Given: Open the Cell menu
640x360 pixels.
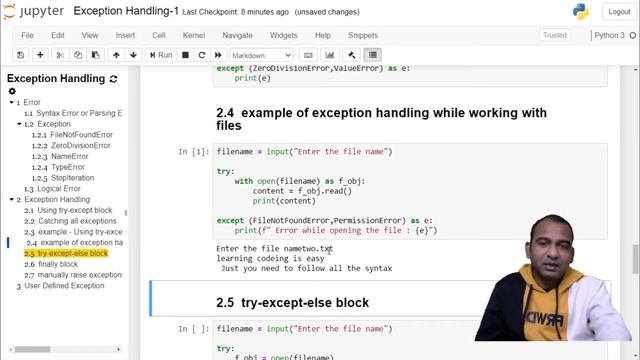Looking at the screenshot, I should 159,36.
